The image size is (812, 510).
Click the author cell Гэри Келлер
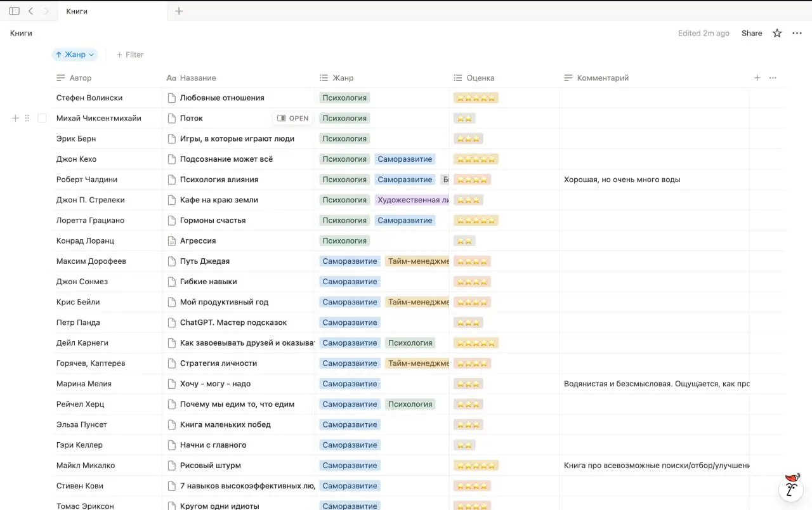tap(79, 445)
